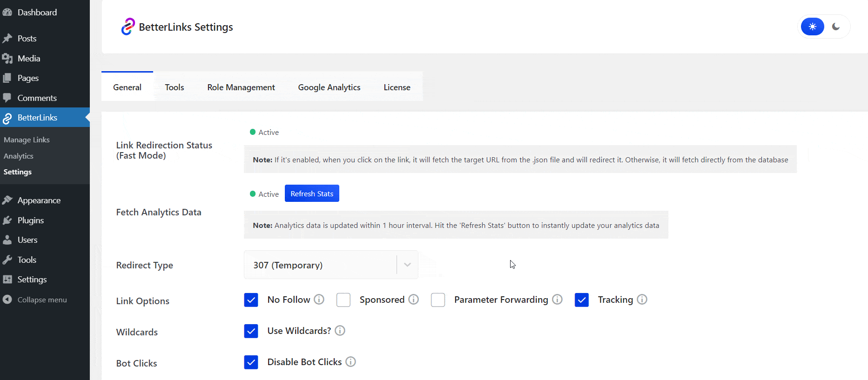This screenshot has width=868, height=380.
Task: Click the Comments bubble icon
Action: tap(7, 98)
